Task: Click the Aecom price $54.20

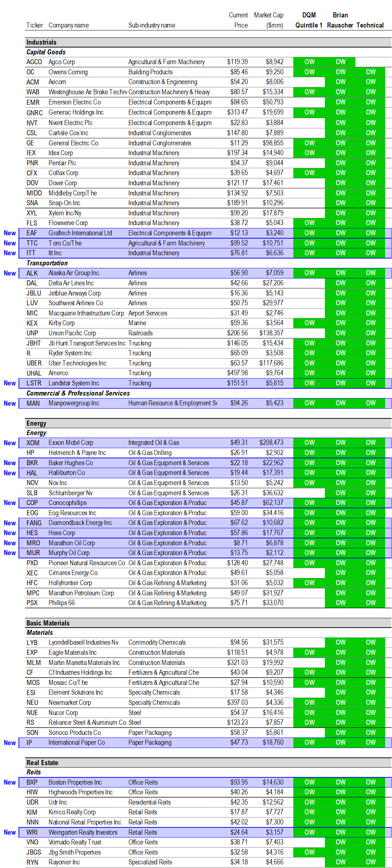Action: [x=239, y=82]
